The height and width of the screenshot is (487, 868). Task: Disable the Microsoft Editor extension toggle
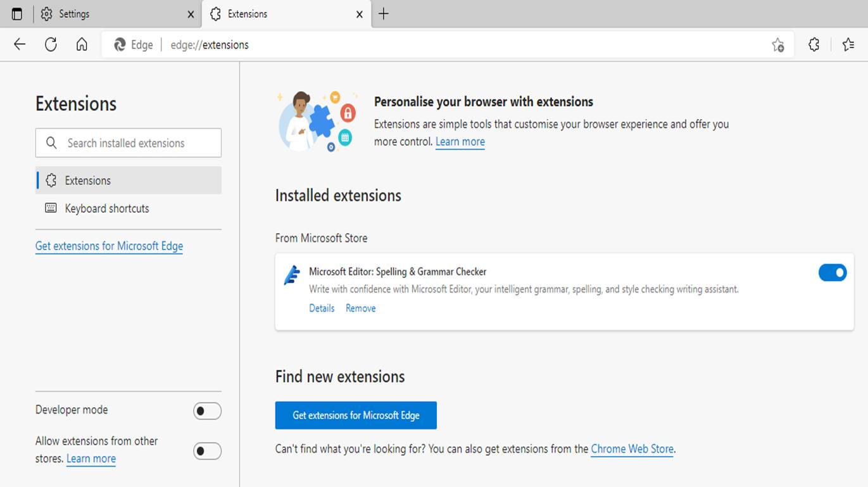click(x=833, y=272)
